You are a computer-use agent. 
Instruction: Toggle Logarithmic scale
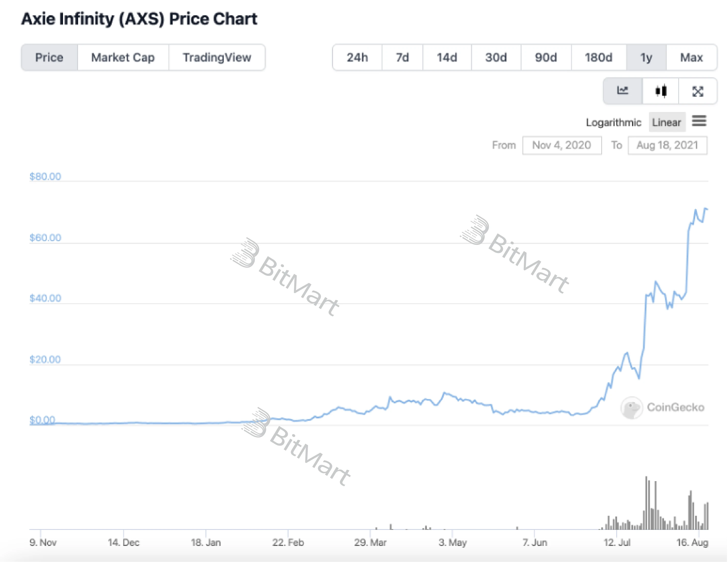pyautogui.click(x=613, y=122)
